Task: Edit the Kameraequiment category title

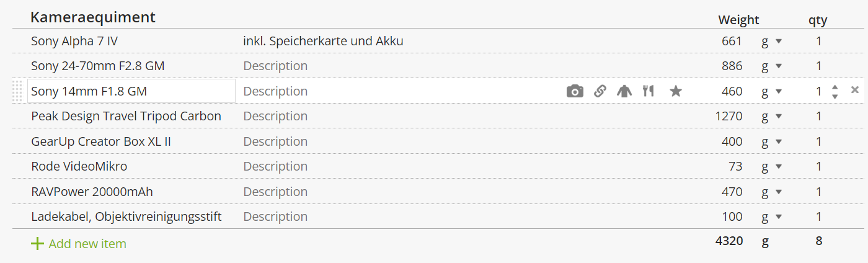Action: click(93, 17)
